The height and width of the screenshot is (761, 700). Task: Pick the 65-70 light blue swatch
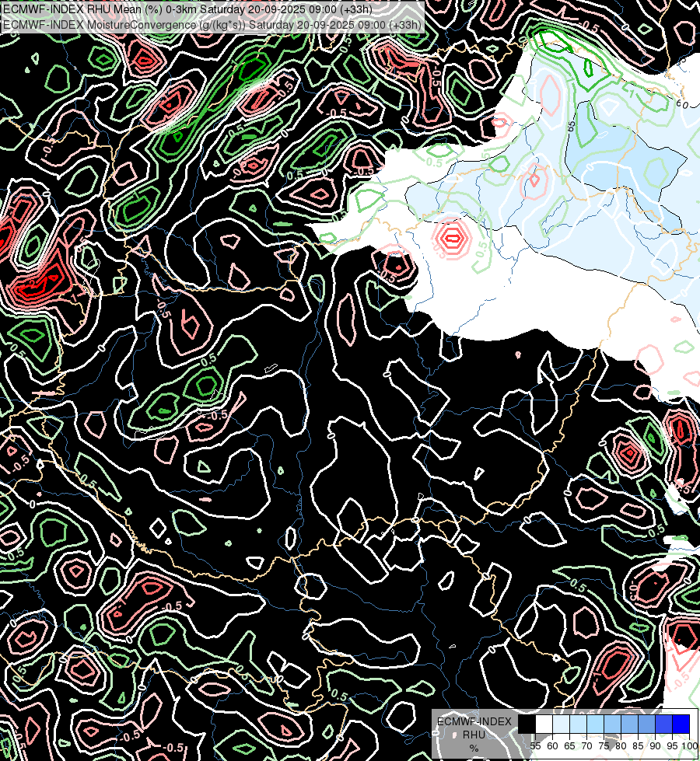coord(578,724)
